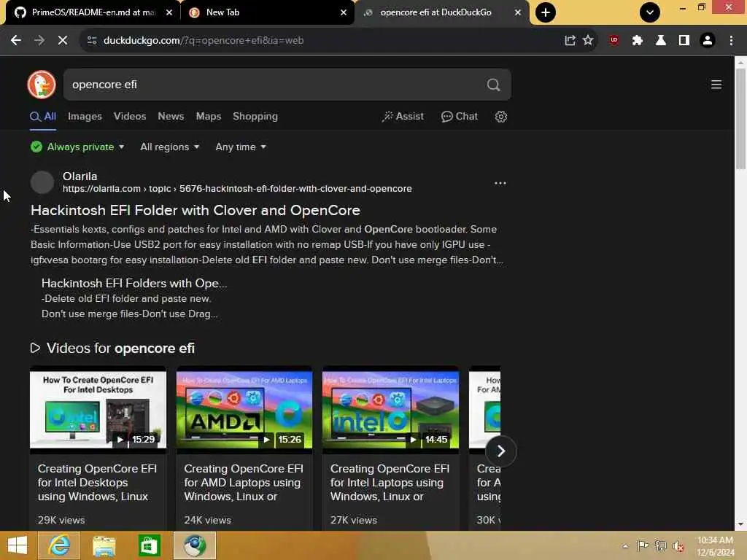Screen dimensions: 747x560
Task: Open the Extensions puzzle icon
Action: click(638, 41)
